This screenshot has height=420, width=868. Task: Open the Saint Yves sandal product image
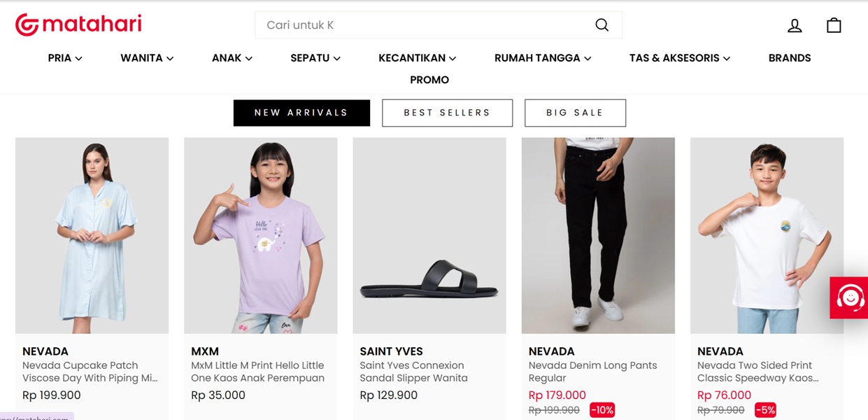(429, 235)
